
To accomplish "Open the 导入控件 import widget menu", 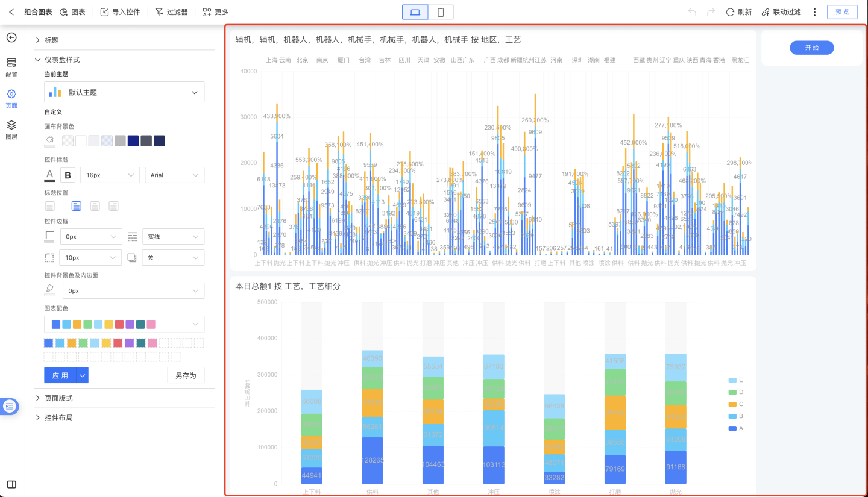I will [x=120, y=12].
